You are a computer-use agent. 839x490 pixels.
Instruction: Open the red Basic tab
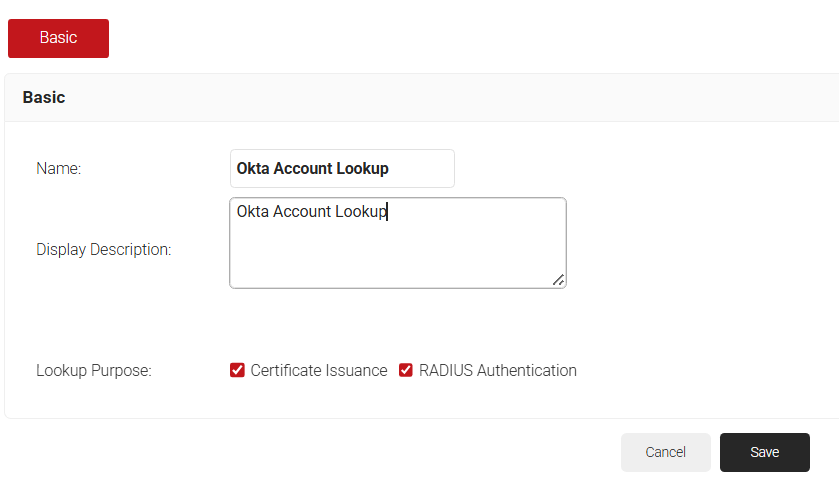point(58,38)
